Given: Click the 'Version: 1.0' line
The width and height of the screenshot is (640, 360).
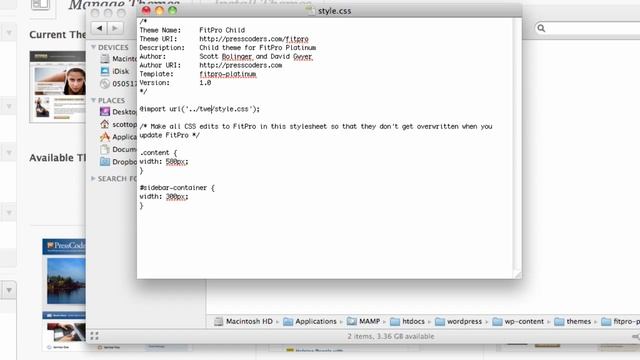Looking at the screenshot, I should (x=176, y=82).
